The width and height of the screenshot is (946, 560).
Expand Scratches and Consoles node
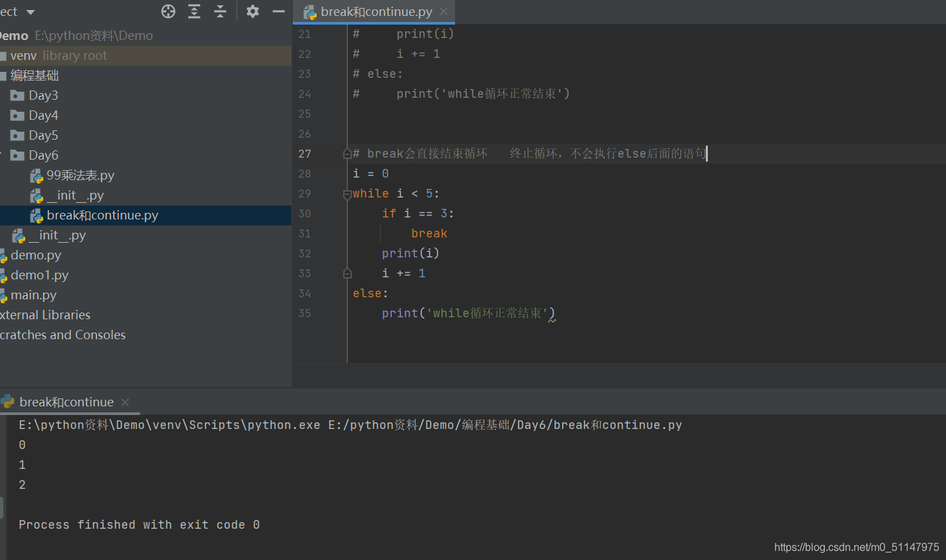tap(63, 335)
